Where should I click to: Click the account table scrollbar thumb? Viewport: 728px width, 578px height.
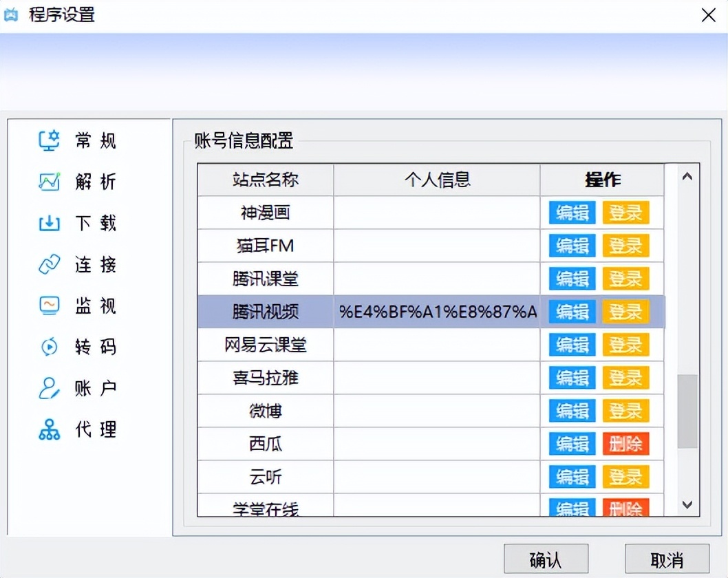coord(687,411)
